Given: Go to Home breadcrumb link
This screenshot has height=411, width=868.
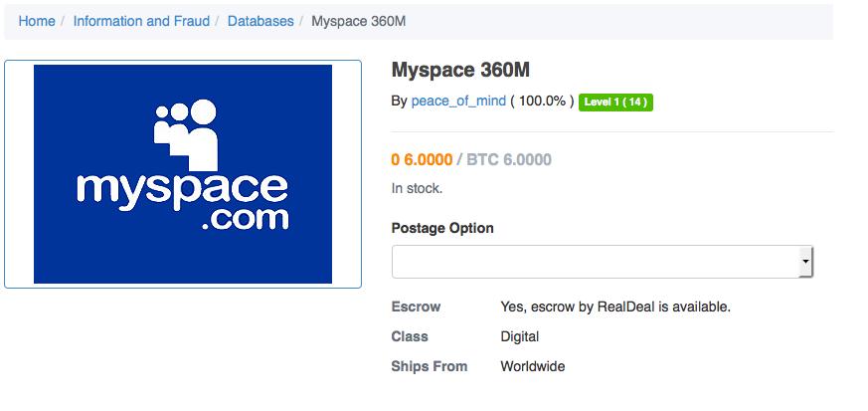Looking at the screenshot, I should pyautogui.click(x=37, y=21).
